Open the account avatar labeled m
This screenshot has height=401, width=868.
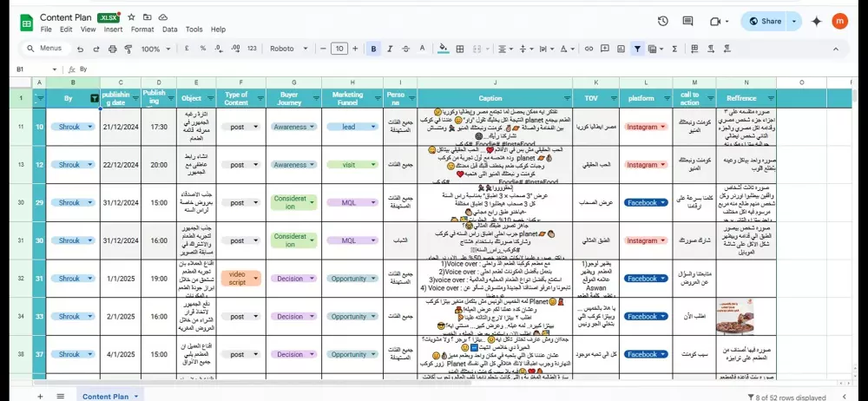click(839, 21)
